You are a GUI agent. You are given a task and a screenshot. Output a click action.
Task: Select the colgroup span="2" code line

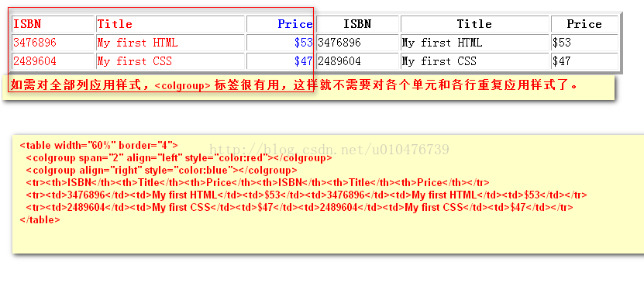click(179, 157)
